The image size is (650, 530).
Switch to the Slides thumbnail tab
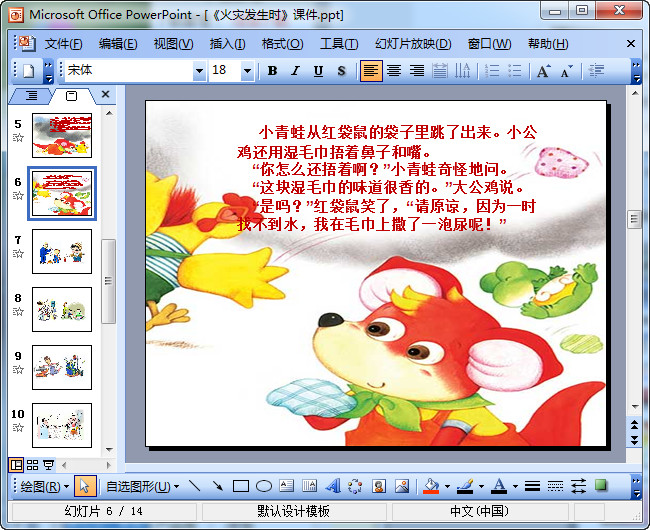(71, 96)
